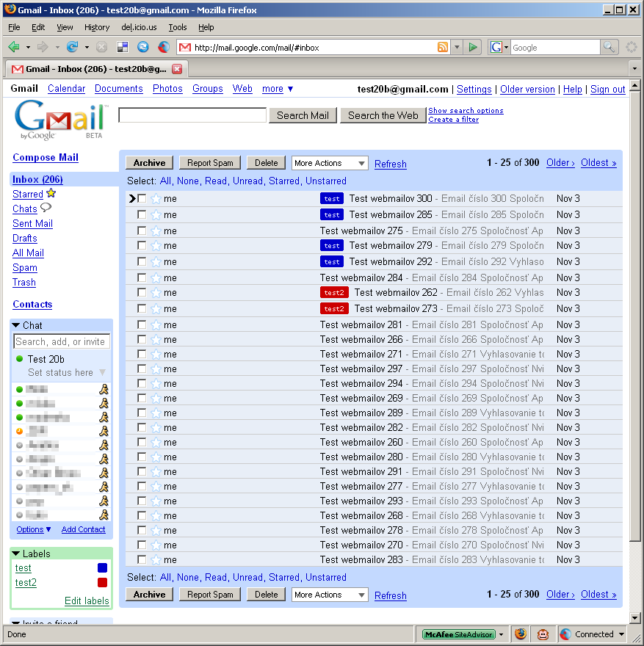
Task: Click the speech bubble icon beside Chats
Action: tap(46, 208)
